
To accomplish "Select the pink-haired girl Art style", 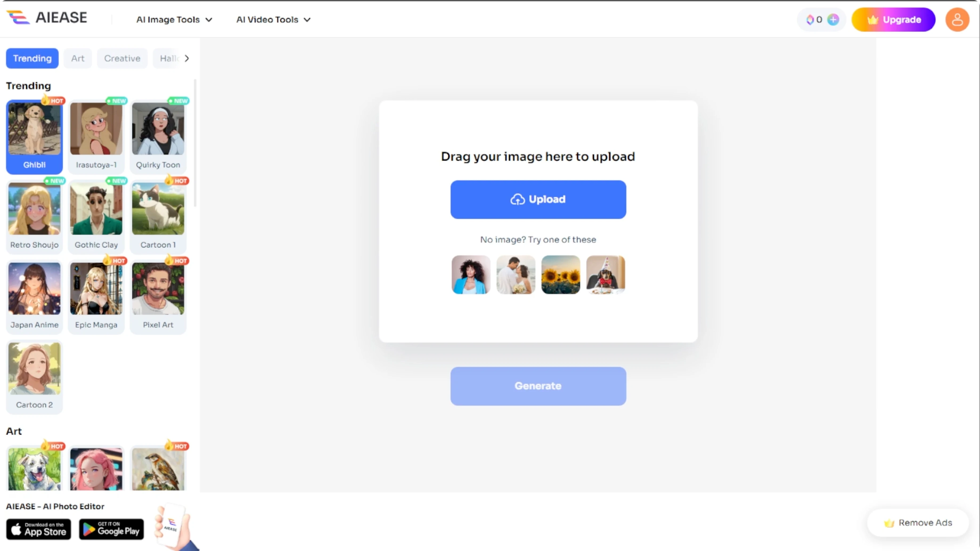I will coord(96,468).
